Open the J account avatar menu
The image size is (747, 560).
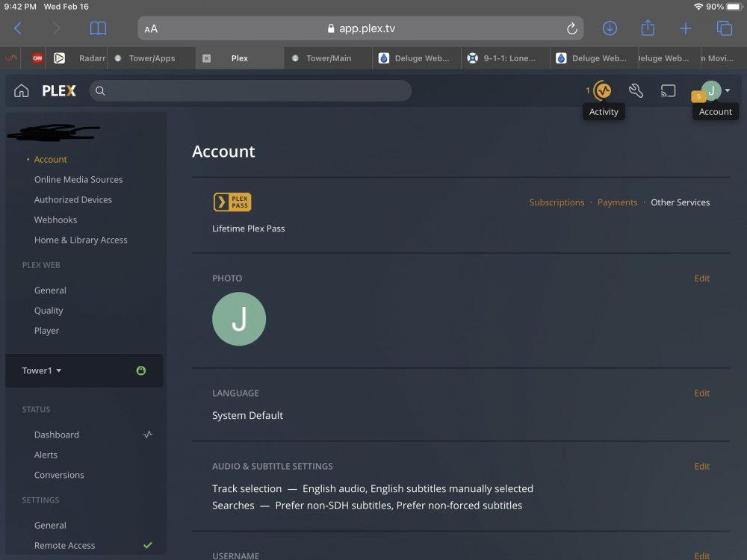711,90
